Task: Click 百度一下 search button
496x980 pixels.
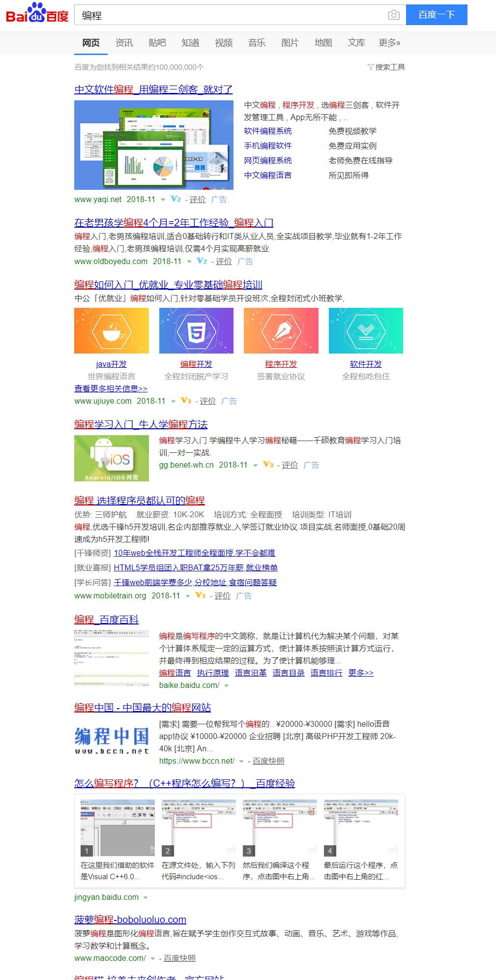Action: (x=437, y=15)
